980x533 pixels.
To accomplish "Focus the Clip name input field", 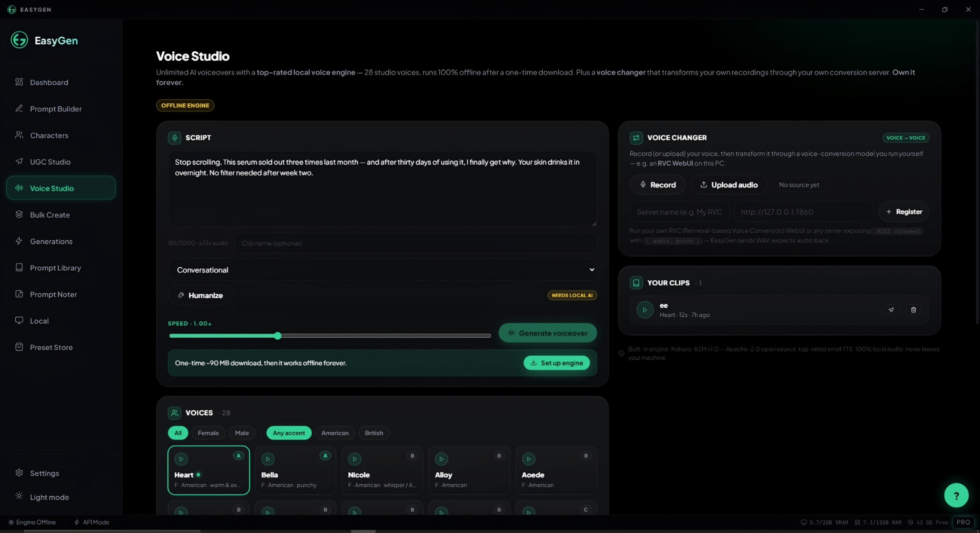I will [x=415, y=243].
